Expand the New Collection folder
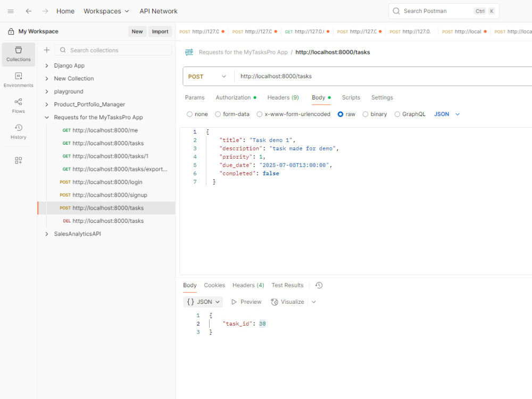The height and width of the screenshot is (399, 532). (x=46, y=79)
